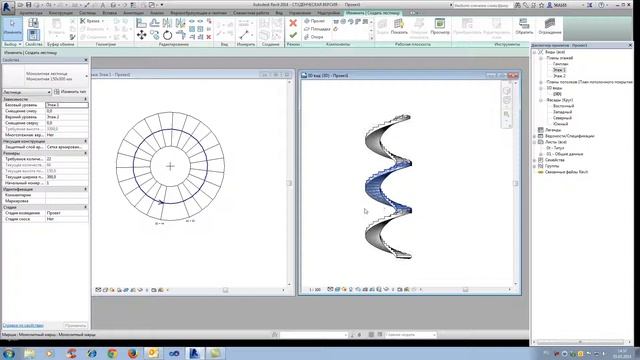Open quick access toolbar customize dropdown
The width and height of the screenshot is (640, 360).
tap(162, 5)
